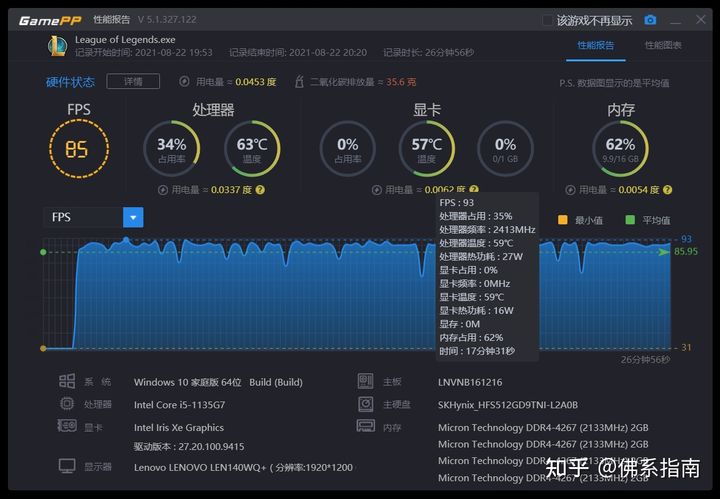The image size is (720, 499).
Task: Close the GamePP report window
Action: [701, 20]
